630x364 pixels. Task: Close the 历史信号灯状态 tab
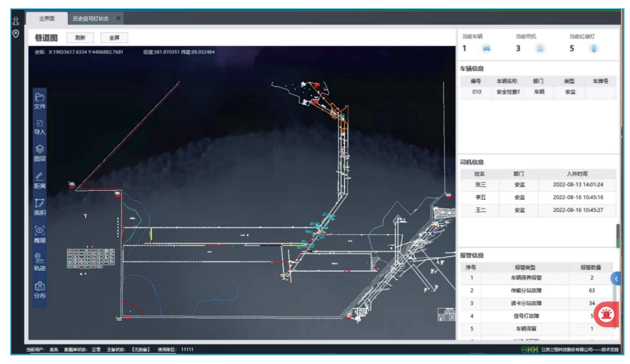click(x=118, y=18)
